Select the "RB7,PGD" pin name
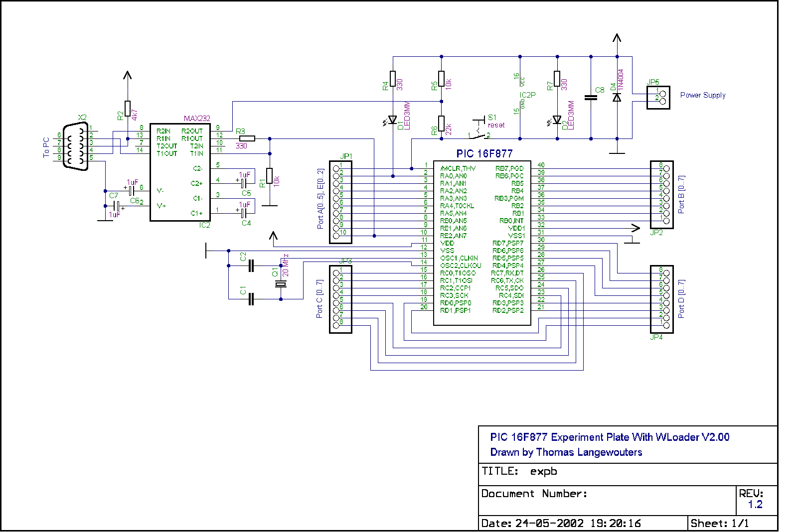797x532 pixels. 509,168
